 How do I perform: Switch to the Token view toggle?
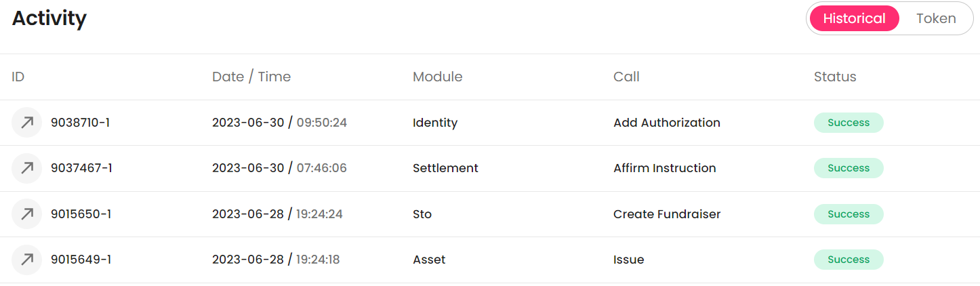936,18
